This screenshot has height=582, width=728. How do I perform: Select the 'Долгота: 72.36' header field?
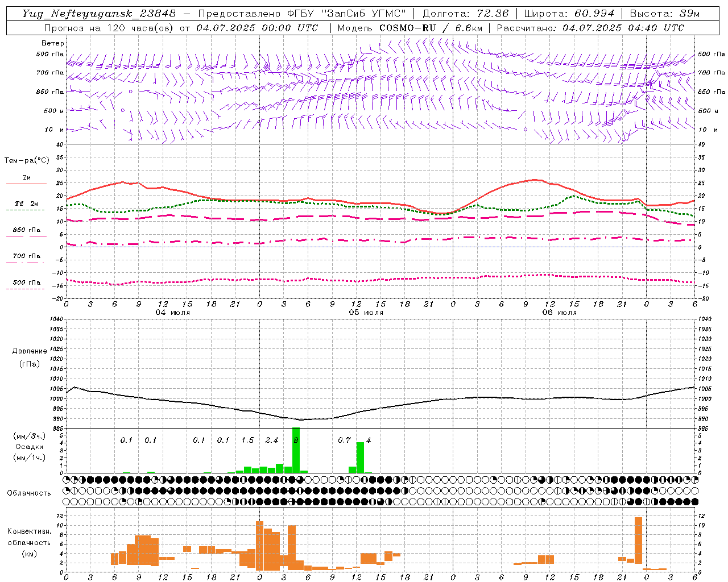(466, 14)
